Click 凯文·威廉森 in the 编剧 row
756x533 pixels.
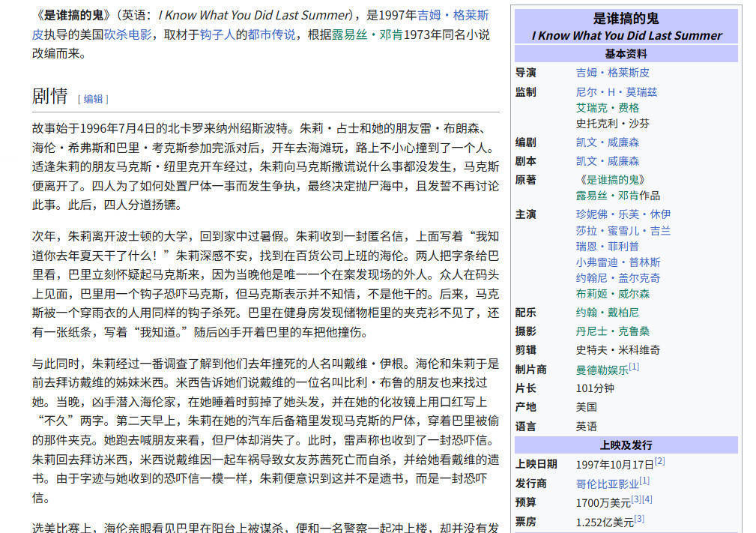click(x=607, y=142)
